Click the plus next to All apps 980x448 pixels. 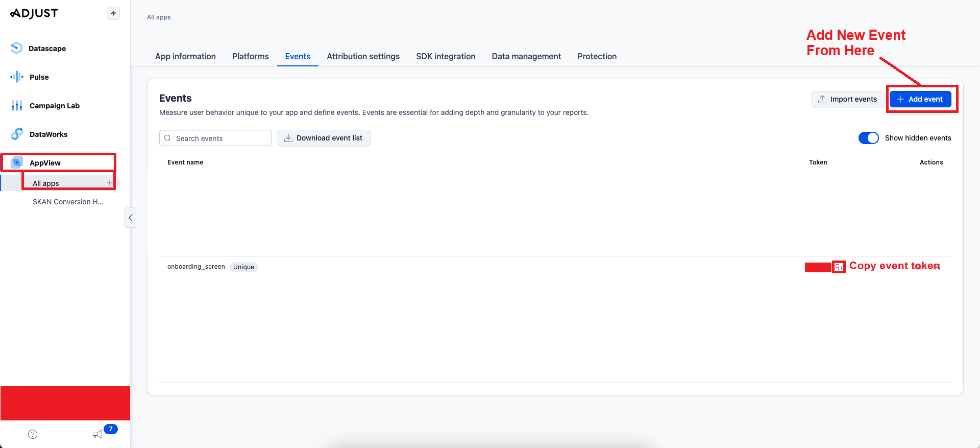pos(109,183)
